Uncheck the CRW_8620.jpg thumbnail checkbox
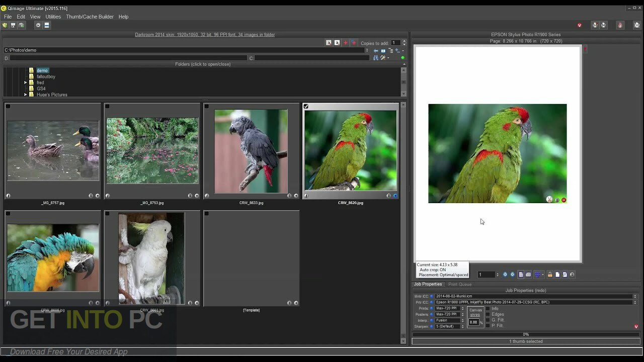Viewport: 644px width, 362px height. 306,107
